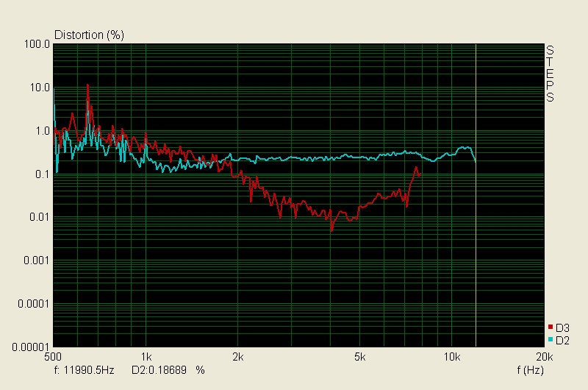The height and width of the screenshot is (390, 588).
Task: Click the 0.00001 y-axis tick label
Action: click(x=30, y=347)
